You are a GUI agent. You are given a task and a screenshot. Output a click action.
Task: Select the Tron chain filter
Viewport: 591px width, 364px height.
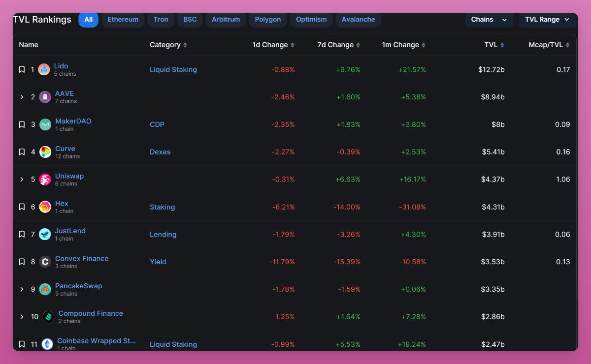(x=161, y=20)
